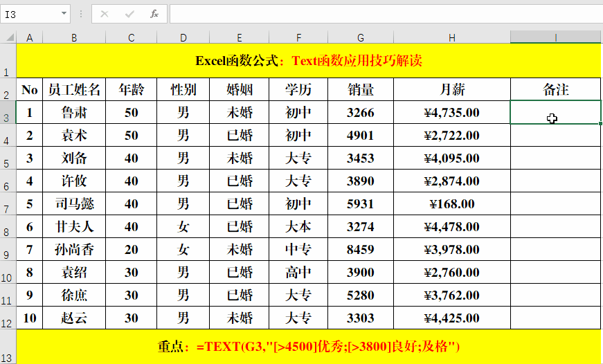Click the '月薪' header cell
This screenshot has width=603, height=364.
pos(452,89)
